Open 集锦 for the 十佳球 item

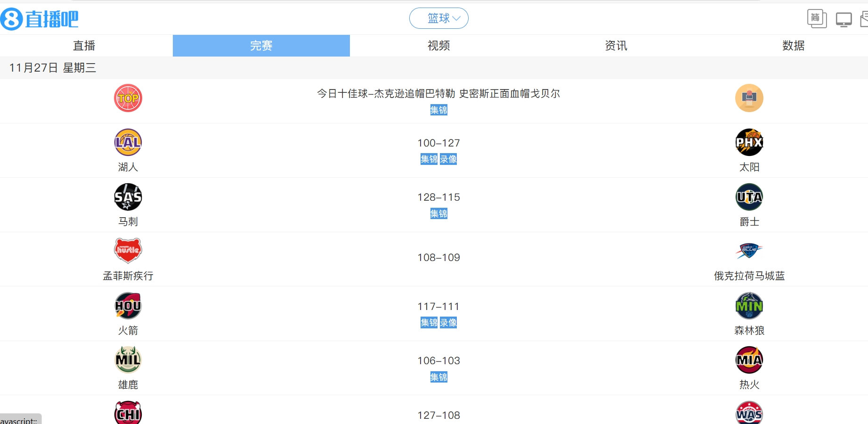[438, 110]
